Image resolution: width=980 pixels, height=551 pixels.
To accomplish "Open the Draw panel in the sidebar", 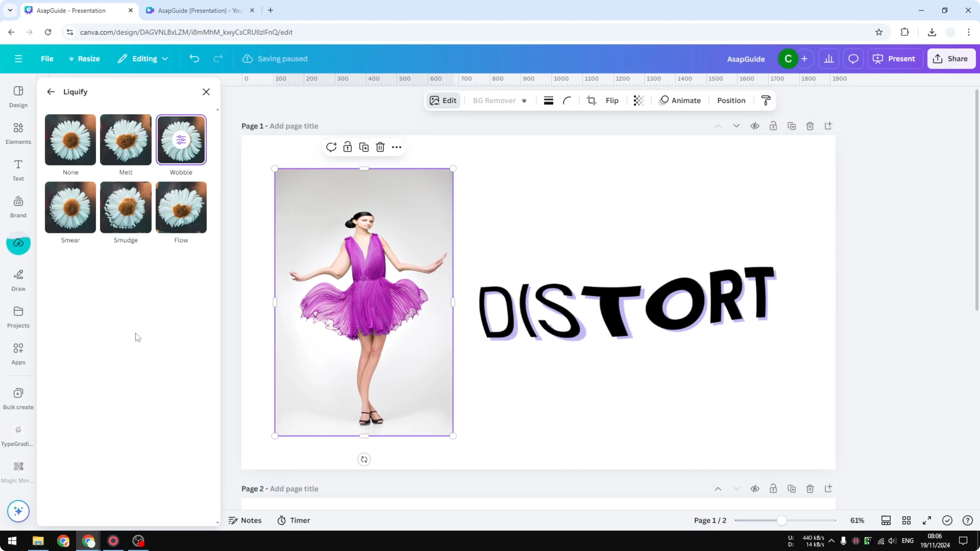I will click(18, 279).
